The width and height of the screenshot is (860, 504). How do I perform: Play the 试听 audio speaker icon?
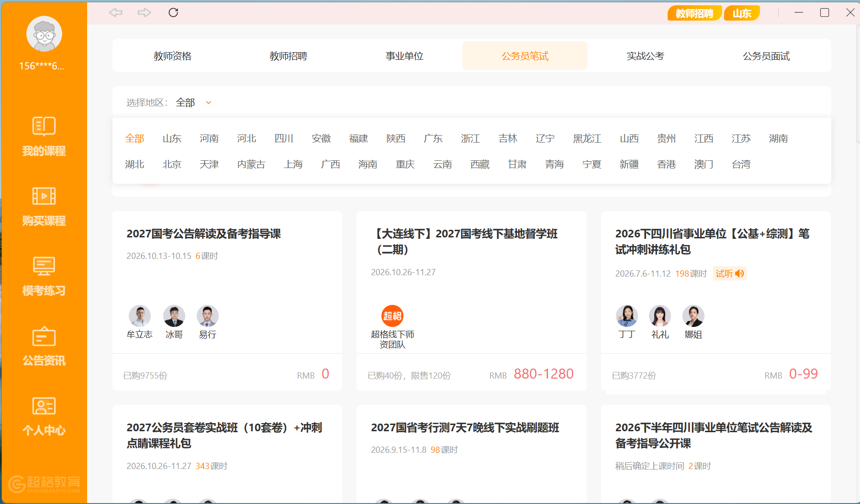pos(739,273)
